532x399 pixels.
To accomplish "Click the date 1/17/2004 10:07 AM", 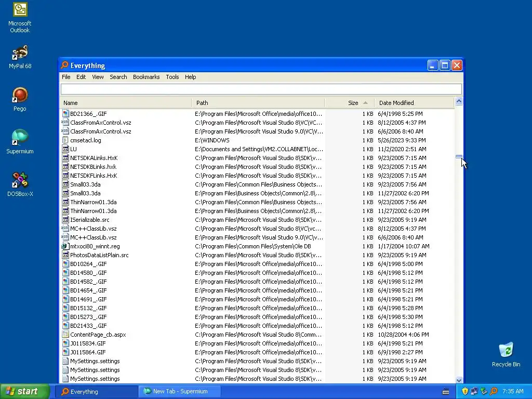I will coord(403,246).
